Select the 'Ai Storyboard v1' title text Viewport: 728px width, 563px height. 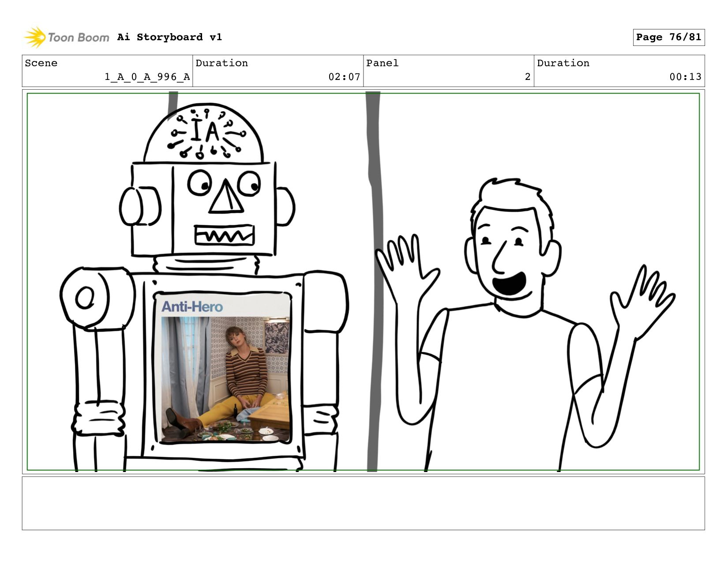point(169,37)
